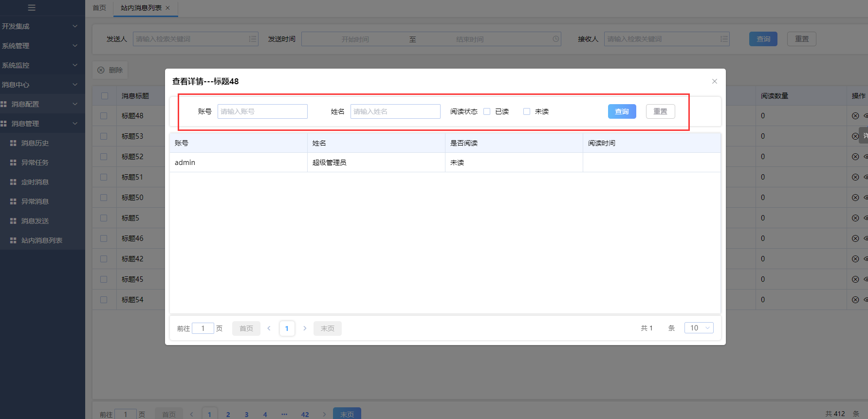868x419 pixels.
Task: Click the 异常消息 grid icon
Action: pyautogui.click(x=13, y=201)
